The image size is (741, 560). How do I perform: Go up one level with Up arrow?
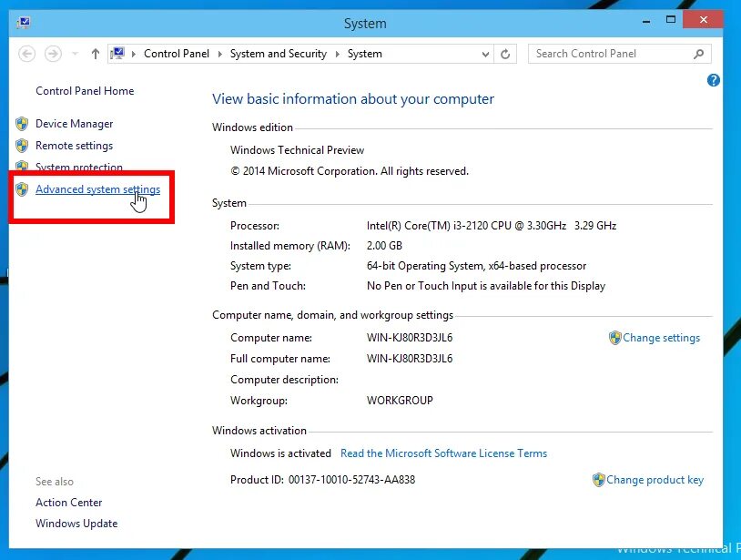point(96,54)
